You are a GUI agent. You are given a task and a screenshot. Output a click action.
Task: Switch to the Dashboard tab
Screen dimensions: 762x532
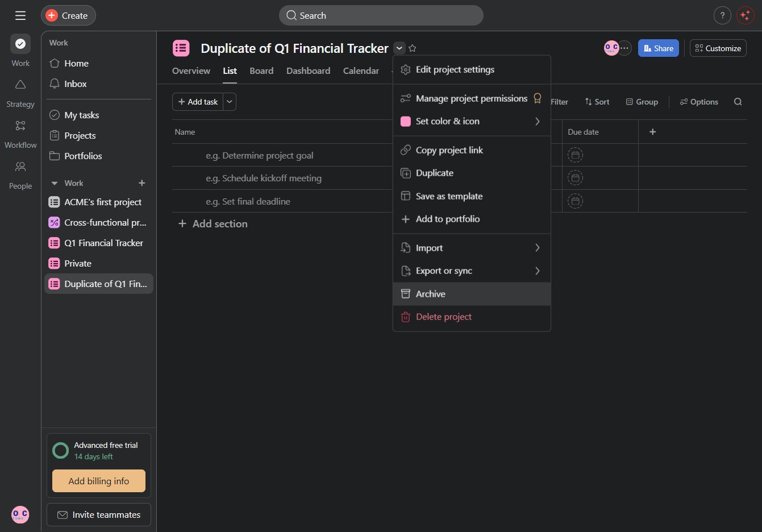(x=309, y=70)
